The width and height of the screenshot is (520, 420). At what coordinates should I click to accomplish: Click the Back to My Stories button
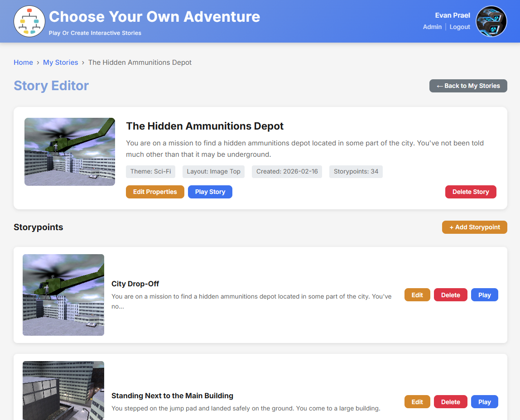click(468, 86)
